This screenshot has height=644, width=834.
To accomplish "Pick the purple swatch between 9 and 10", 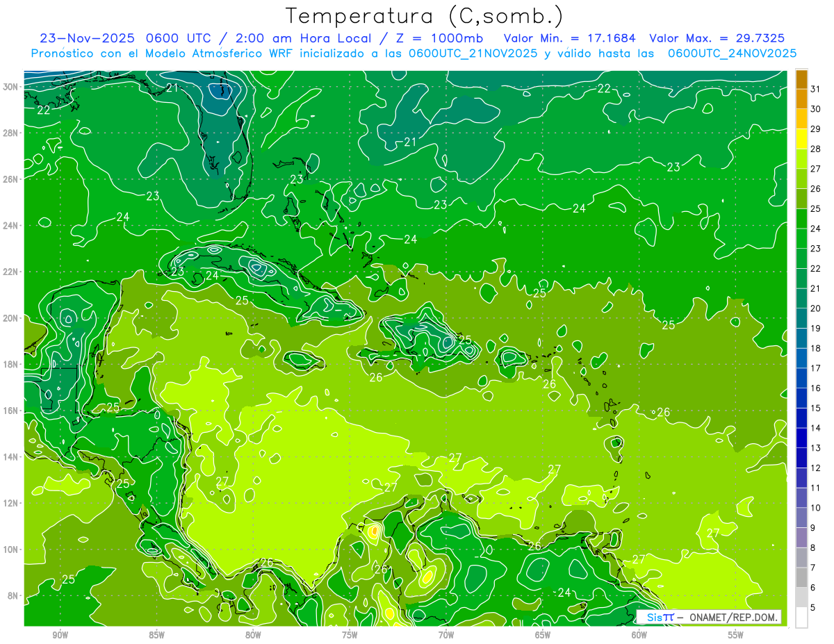I will tap(801, 518).
